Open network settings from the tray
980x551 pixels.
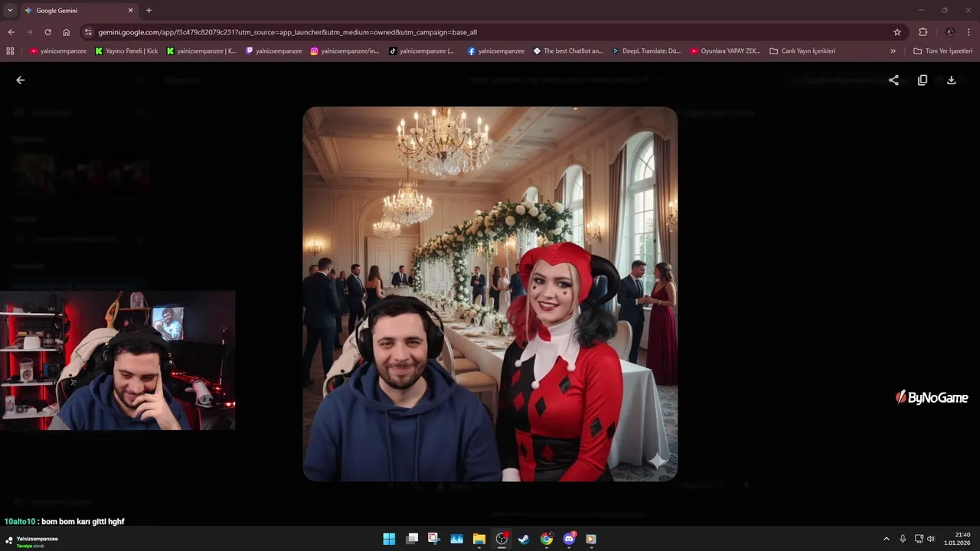pos(919,539)
